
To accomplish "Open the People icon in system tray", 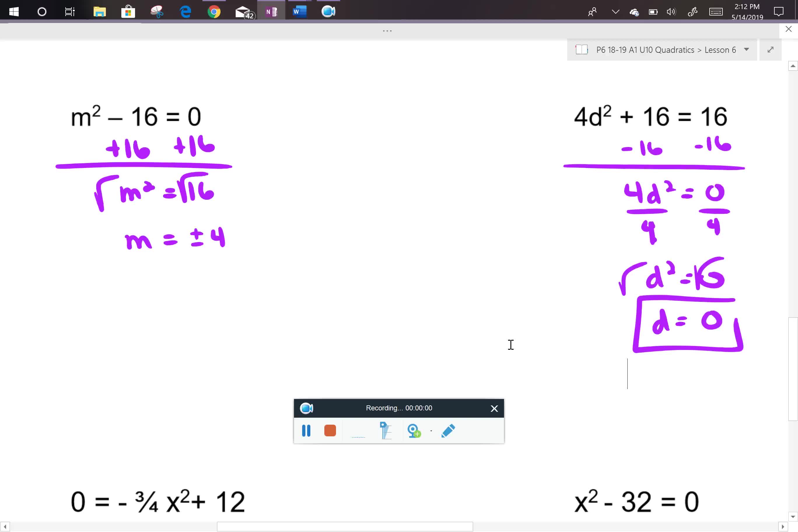I will (592, 12).
